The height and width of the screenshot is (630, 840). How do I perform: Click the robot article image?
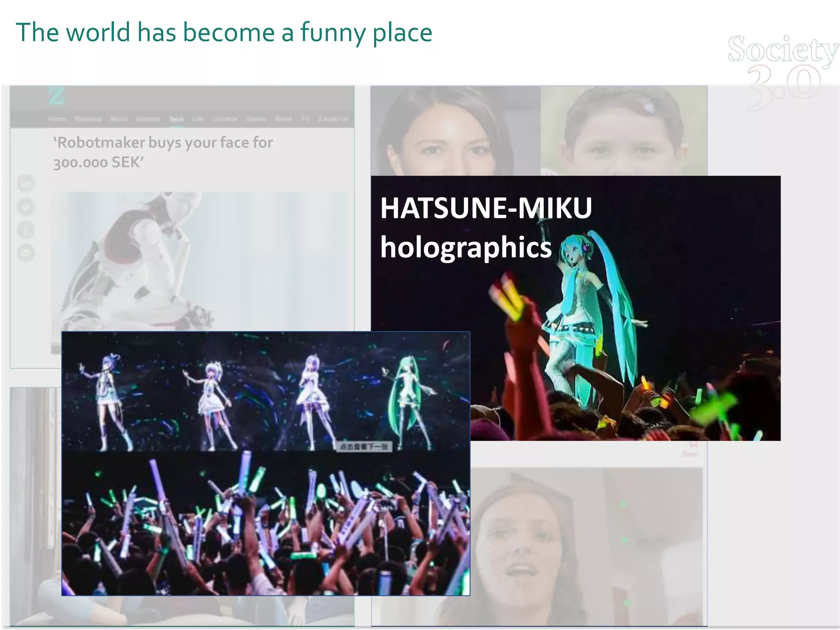tap(199, 262)
